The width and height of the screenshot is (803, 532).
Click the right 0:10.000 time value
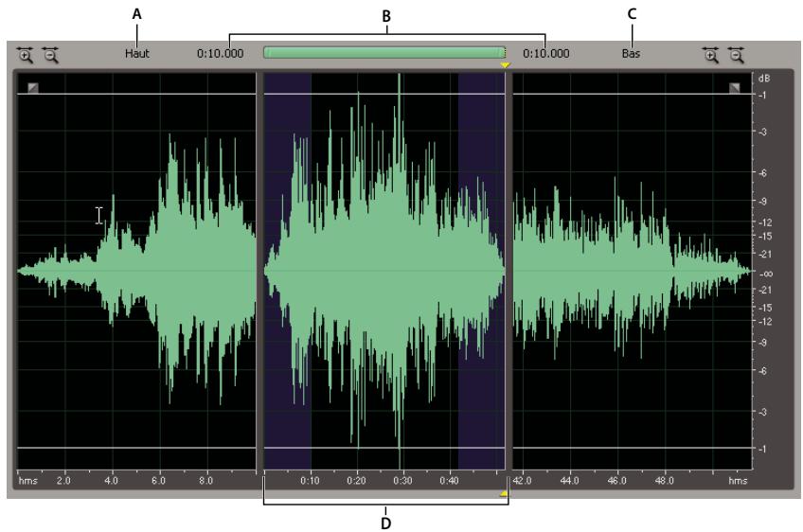tap(546, 53)
